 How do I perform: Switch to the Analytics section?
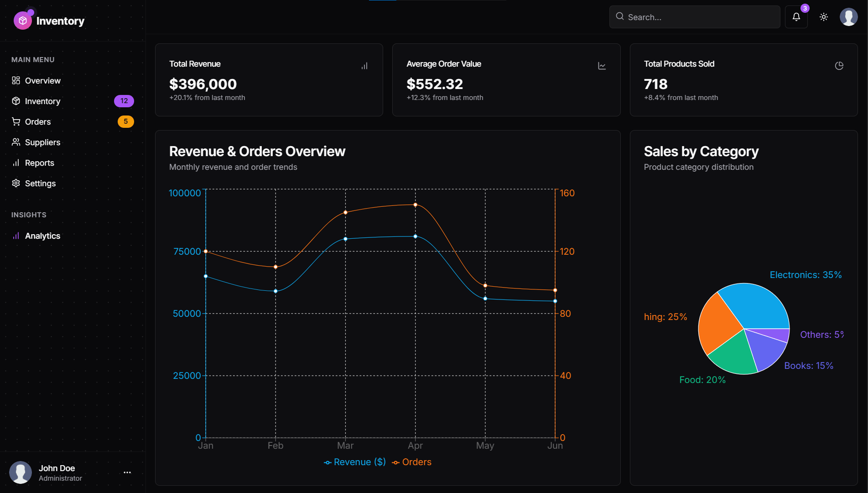(x=42, y=236)
